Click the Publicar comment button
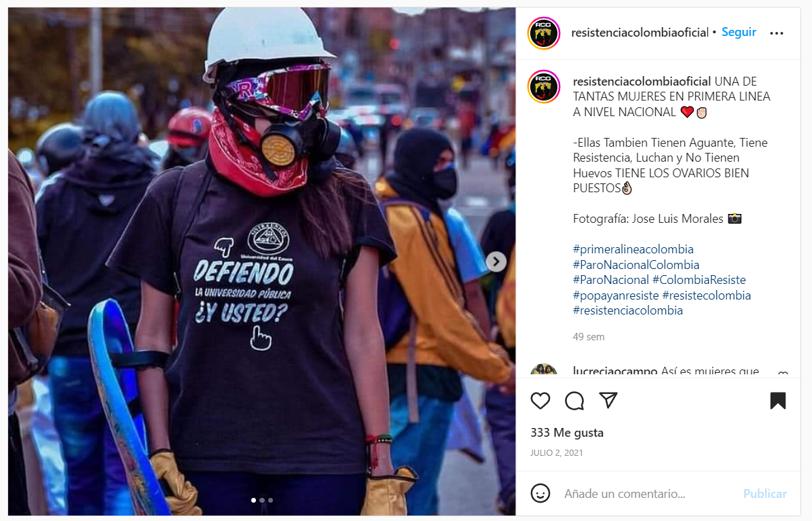Image resolution: width=812 pixels, height=521 pixels. pos(765,494)
